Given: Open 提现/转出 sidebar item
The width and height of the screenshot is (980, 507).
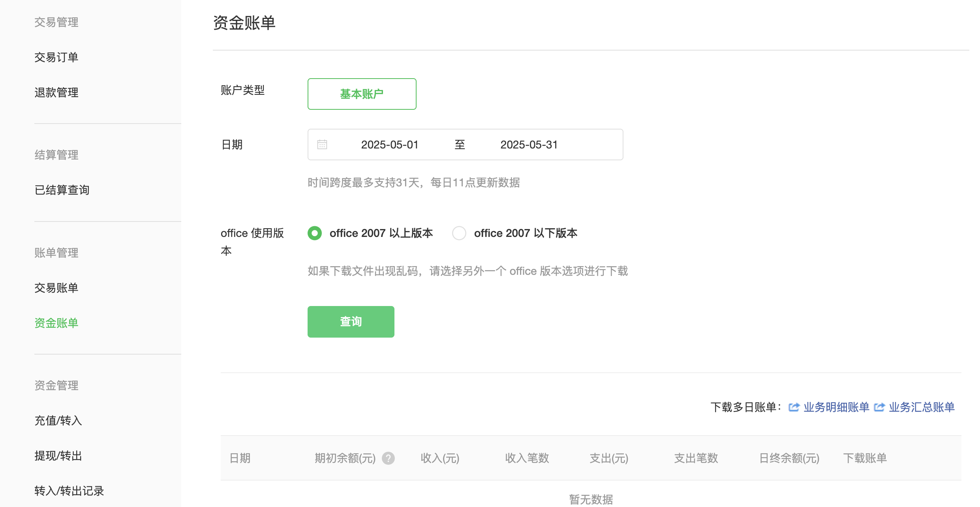Looking at the screenshot, I should [x=58, y=456].
